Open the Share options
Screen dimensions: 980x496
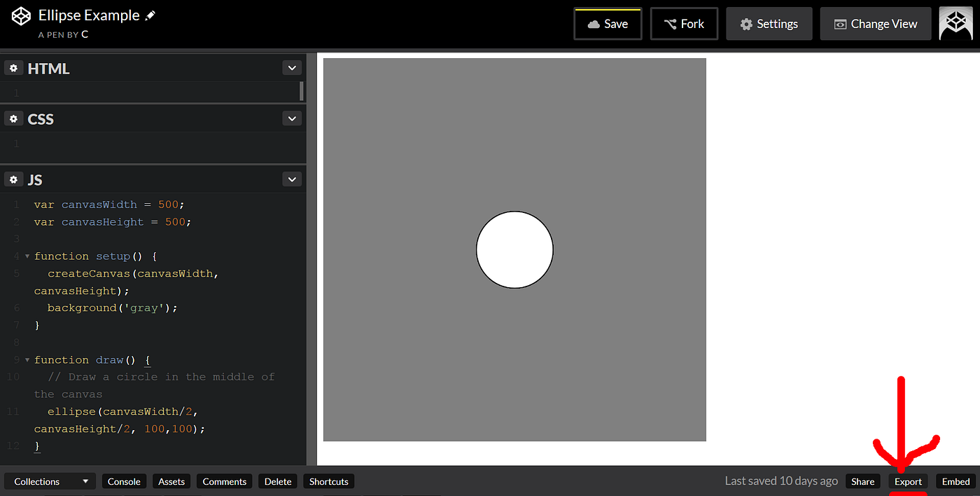tap(862, 481)
